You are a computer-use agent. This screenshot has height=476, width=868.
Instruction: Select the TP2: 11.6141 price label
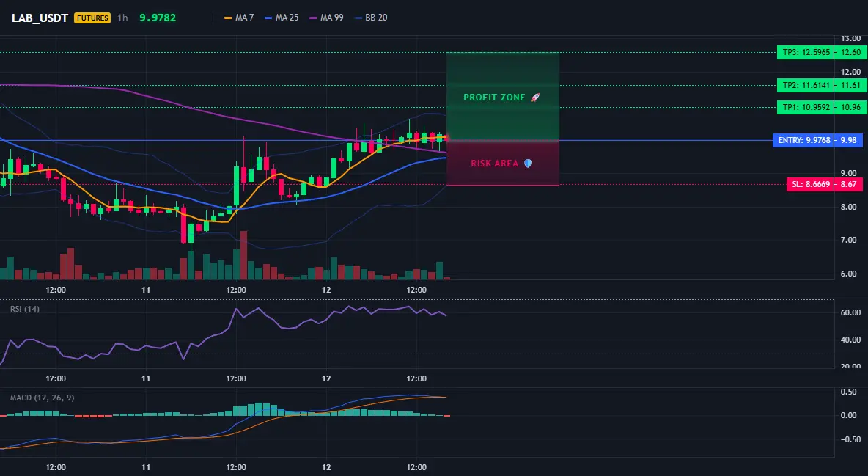coord(806,85)
